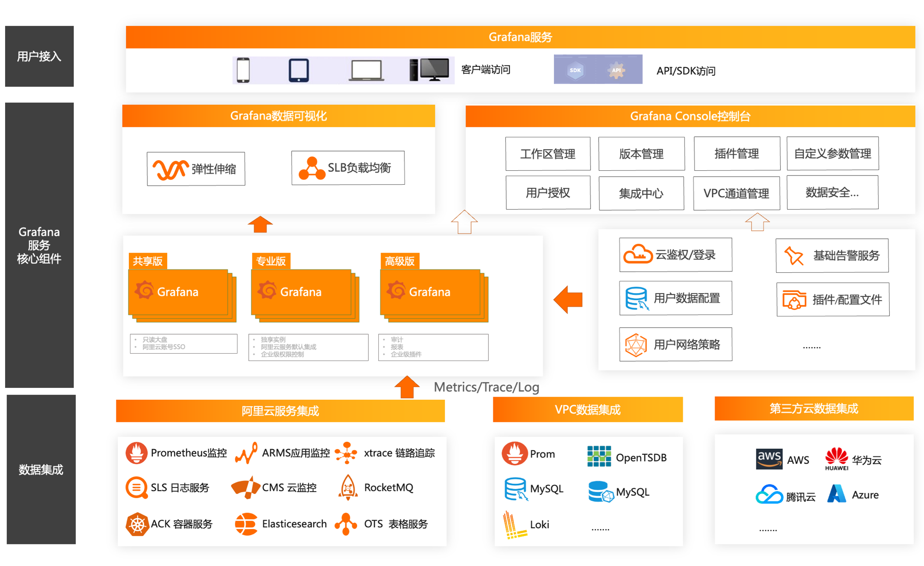
Task: Click the 第三方云数据集成 header
Action: click(x=814, y=409)
